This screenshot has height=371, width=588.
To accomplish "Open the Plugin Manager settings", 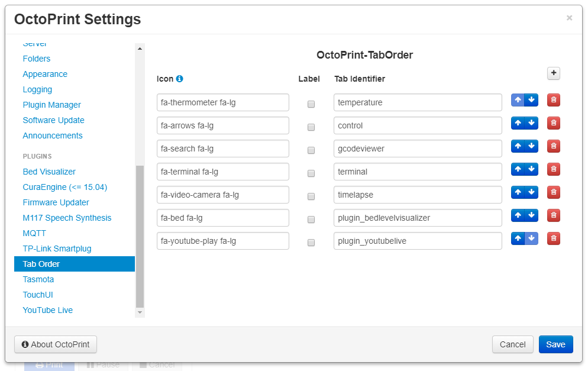I will coord(52,105).
